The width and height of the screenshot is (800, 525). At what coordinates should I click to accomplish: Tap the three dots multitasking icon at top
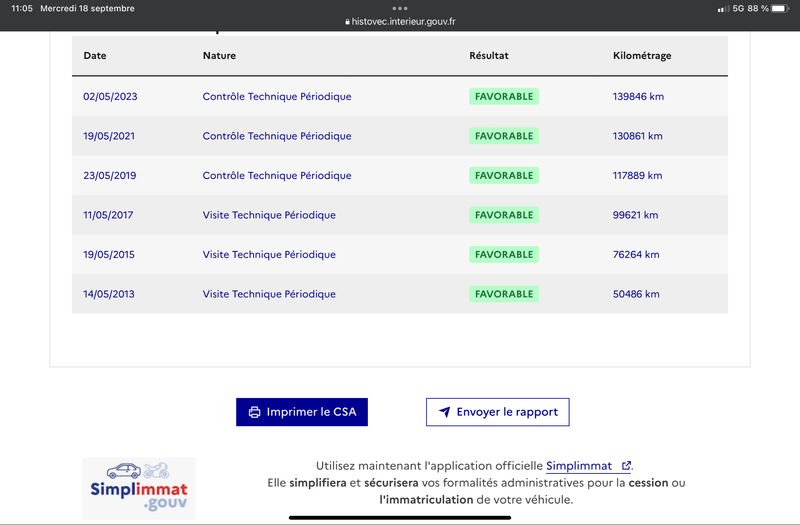(x=399, y=8)
